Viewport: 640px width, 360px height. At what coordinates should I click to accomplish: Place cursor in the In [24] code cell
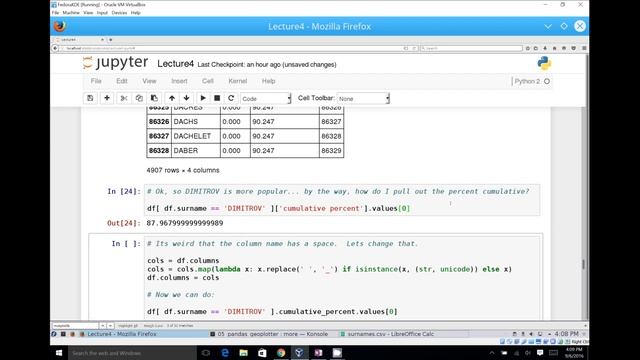coord(342,200)
